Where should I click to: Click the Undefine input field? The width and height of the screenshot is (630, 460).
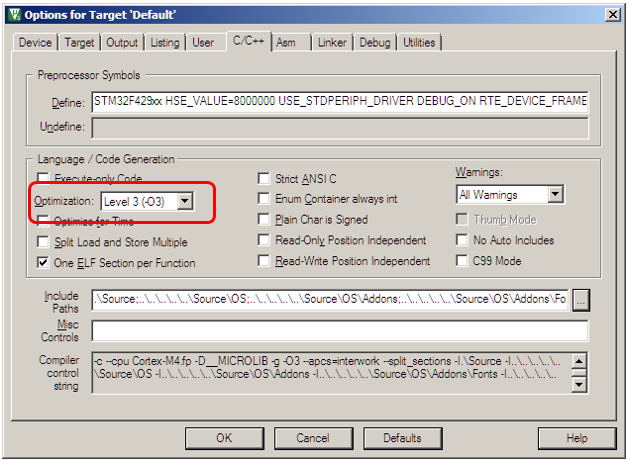[340, 127]
